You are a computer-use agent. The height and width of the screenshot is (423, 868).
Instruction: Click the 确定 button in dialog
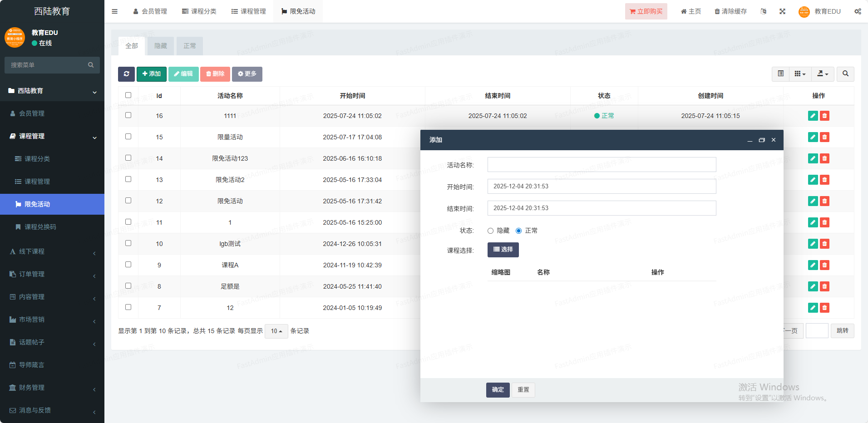(498, 390)
